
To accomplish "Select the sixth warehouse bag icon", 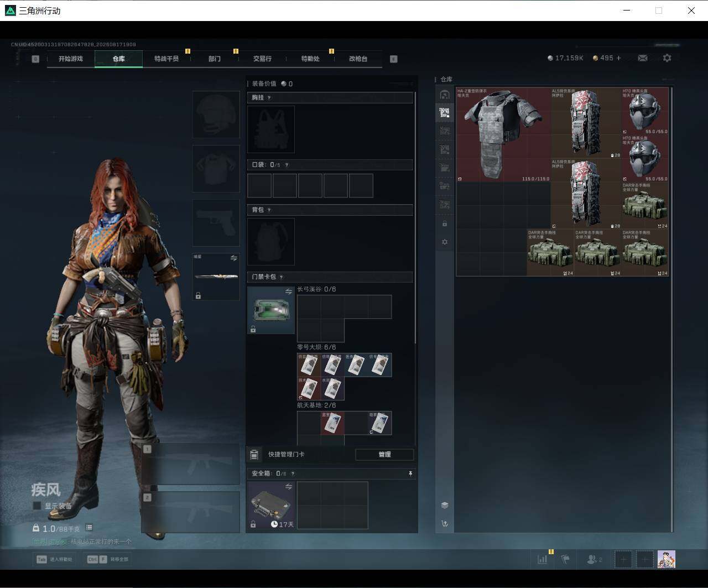I will (x=445, y=186).
